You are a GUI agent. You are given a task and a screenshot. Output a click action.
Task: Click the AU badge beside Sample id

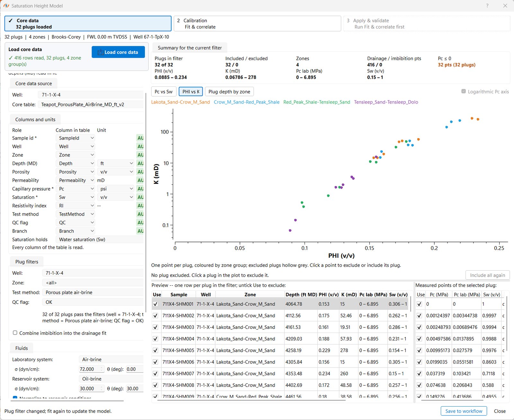click(x=140, y=138)
